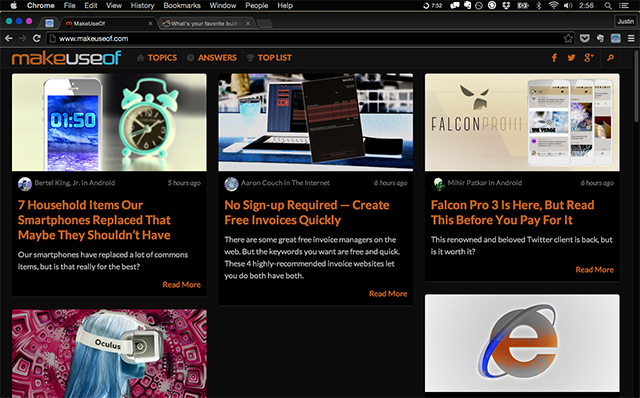640x398 pixels.
Task: Click the Internet Explorer logo thumbnail
Action: 522,343
